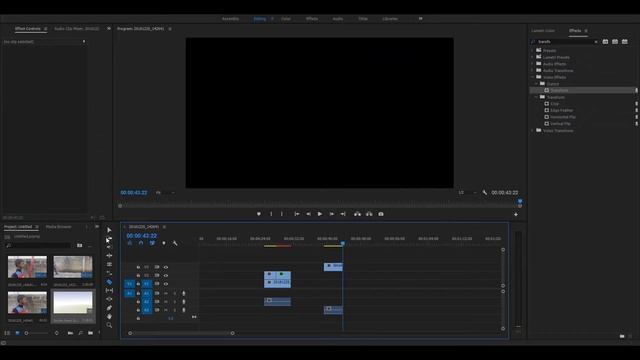The height and width of the screenshot is (360, 640).
Task: Click Mark Out in program monitor
Action: click(282, 214)
